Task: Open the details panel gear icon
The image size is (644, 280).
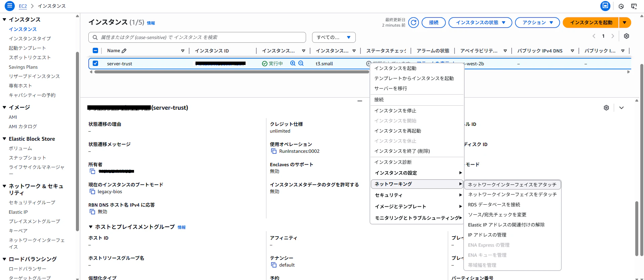Action: tap(606, 108)
